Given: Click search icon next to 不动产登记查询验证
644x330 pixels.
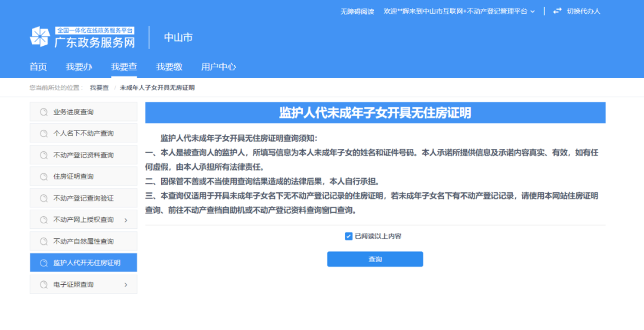Looking at the screenshot, I should pyautogui.click(x=44, y=198).
